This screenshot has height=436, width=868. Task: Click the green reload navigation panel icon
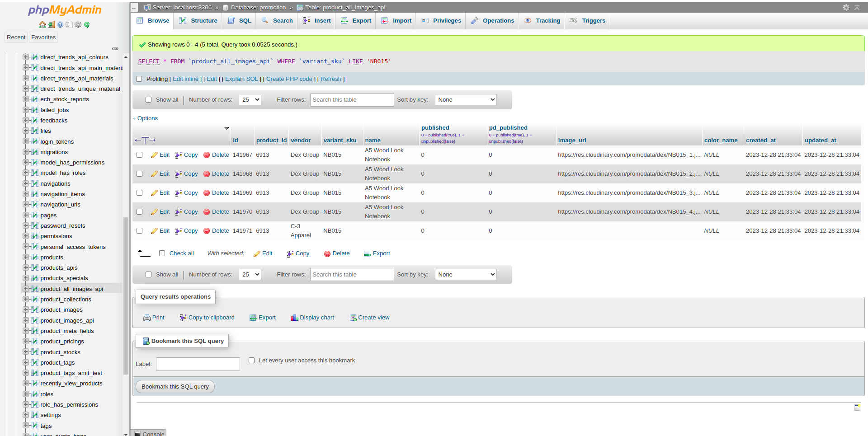pos(87,24)
